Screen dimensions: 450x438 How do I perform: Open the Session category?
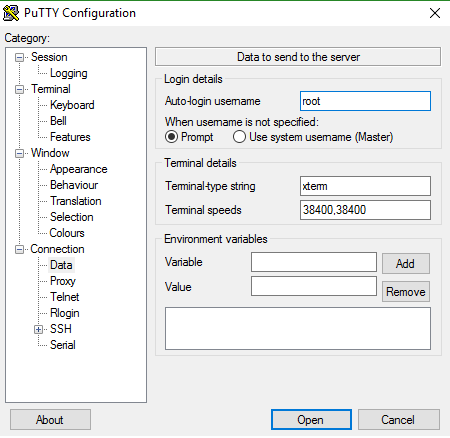click(x=49, y=57)
